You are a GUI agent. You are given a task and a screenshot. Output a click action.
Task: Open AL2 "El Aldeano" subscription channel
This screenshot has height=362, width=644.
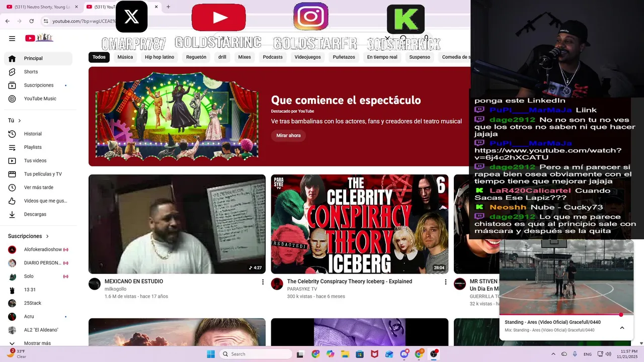point(38,330)
